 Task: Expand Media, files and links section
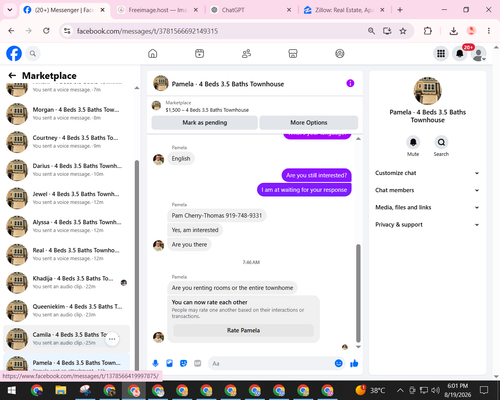pos(427,207)
